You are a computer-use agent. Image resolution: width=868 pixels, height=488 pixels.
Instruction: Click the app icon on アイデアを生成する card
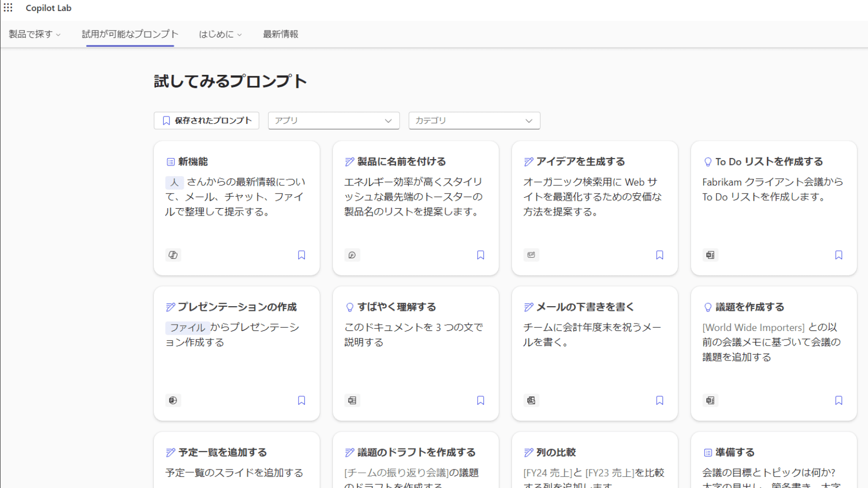[531, 255]
